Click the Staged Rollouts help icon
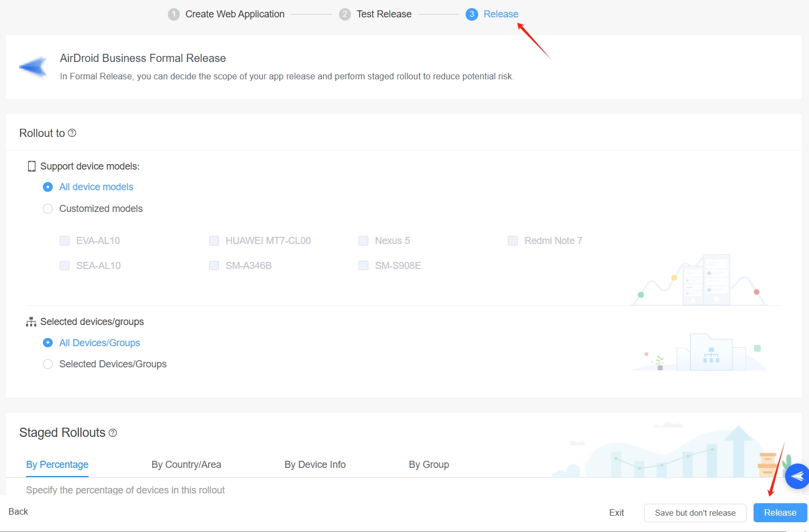 112,433
